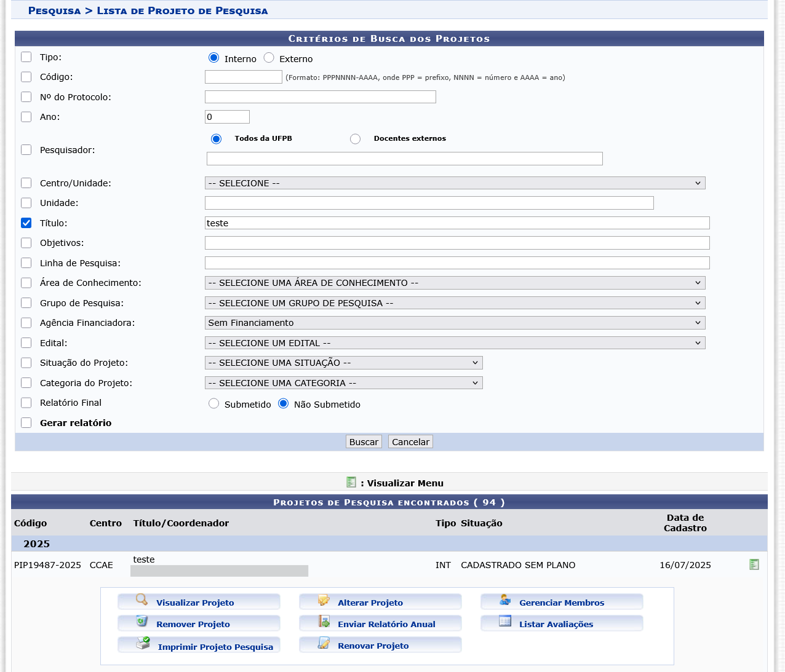785x672 pixels.
Task: Click the Enviar Relatório Anual icon
Action: click(324, 622)
